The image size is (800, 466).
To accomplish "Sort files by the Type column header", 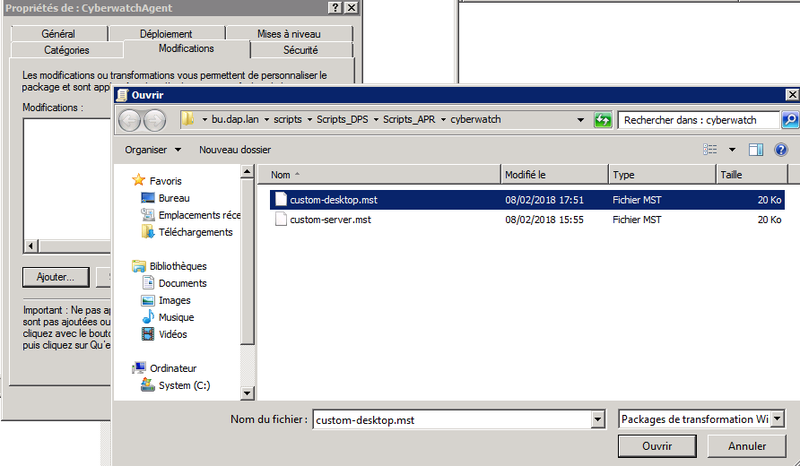I will [662, 175].
